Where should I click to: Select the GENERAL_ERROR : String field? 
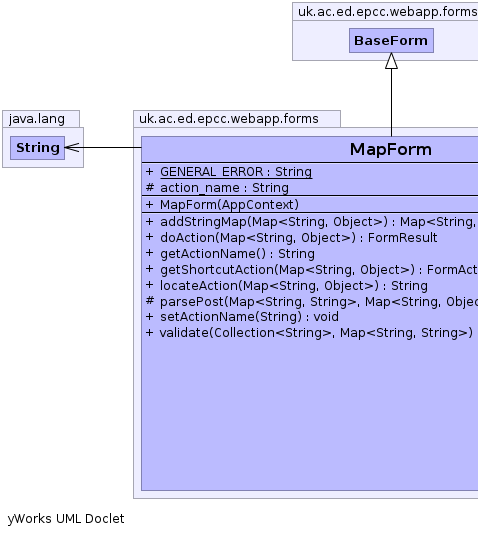pos(229,172)
